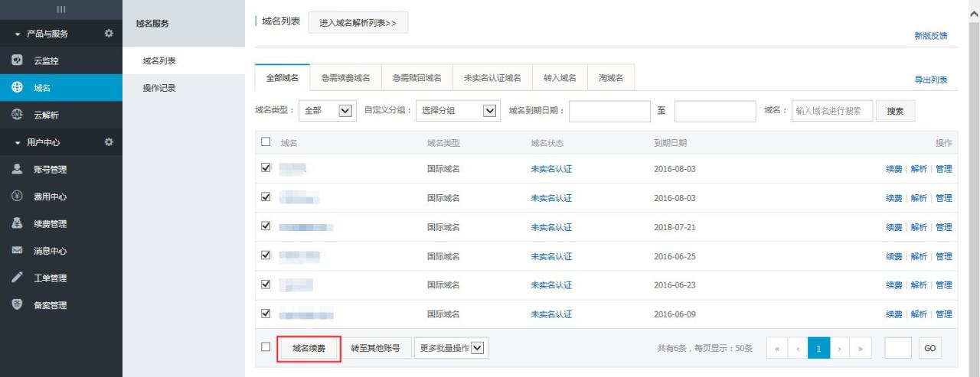Open the 自定义分组 选择分组 dropdown
The width and height of the screenshot is (980, 377).
458,111
